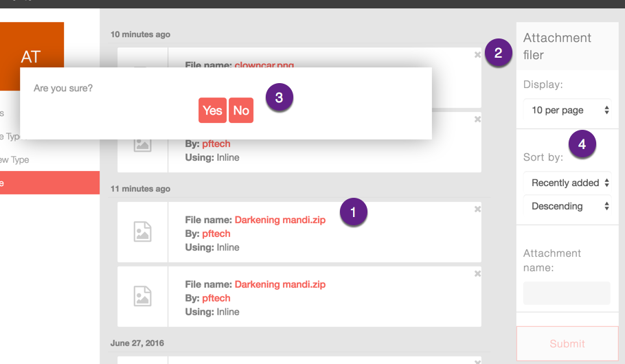Cancel the confirmation by pressing No
Image resolution: width=625 pixels, height=364 pixels.
click(241, 111)
